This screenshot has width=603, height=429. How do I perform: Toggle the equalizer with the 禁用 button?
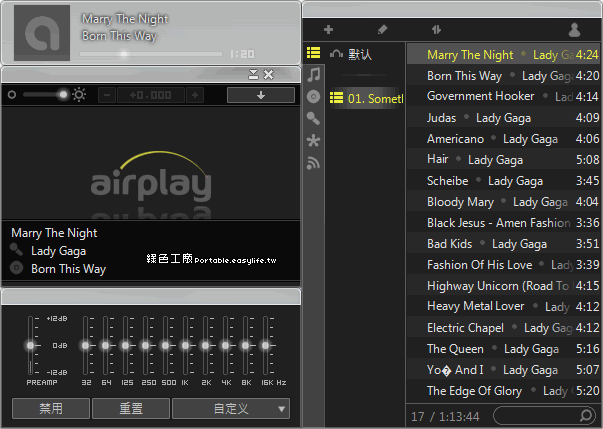point(50,408)
